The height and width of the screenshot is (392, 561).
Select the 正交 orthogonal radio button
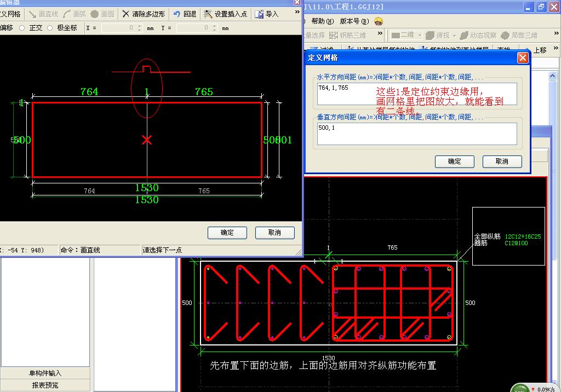tap(22, 28)
